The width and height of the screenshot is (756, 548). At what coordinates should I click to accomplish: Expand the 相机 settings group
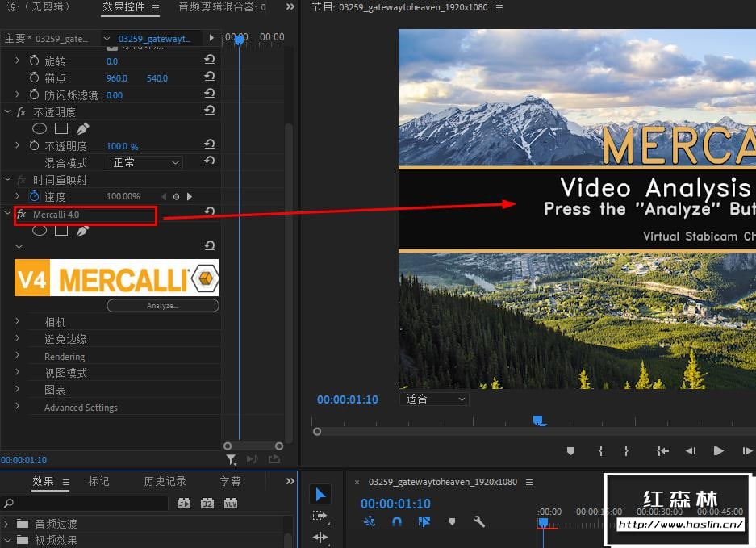tap(18, 320)
